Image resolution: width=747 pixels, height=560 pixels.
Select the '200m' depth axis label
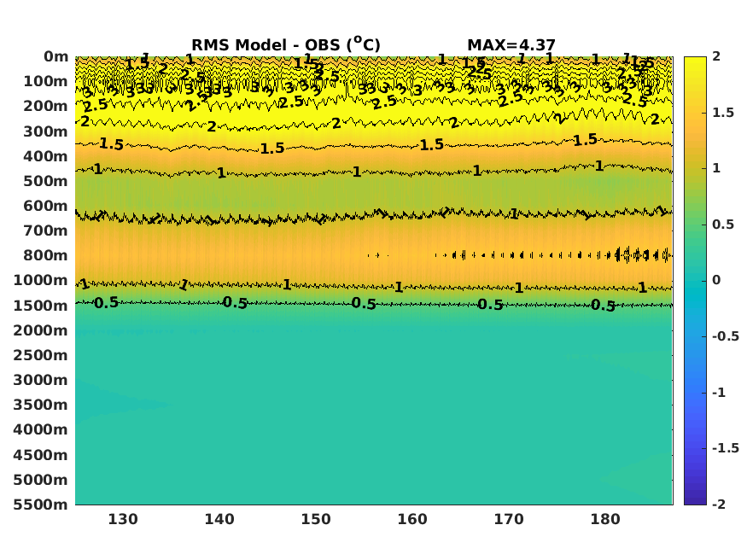click(46, 106)
